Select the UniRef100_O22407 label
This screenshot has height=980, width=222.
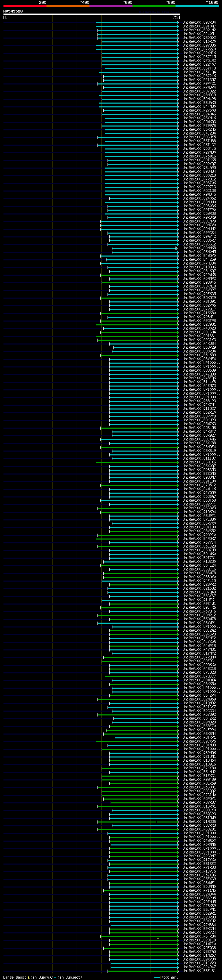199,64
